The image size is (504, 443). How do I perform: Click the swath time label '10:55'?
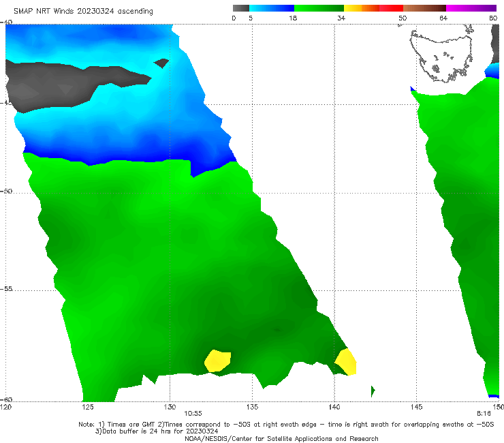click(193, 414)
